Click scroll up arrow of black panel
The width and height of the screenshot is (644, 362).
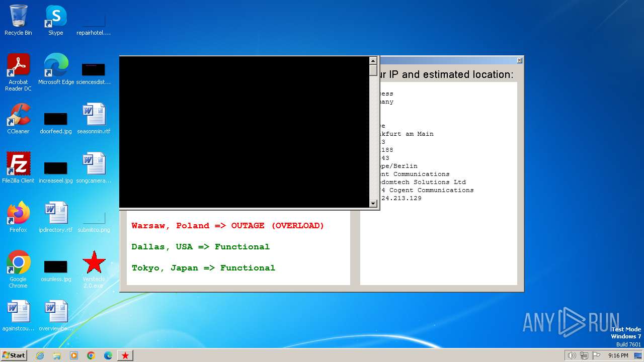click(x=373, y=60)
